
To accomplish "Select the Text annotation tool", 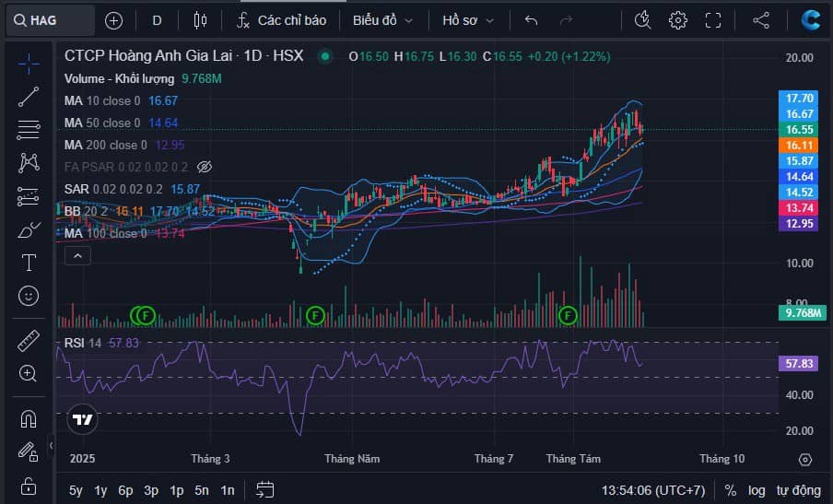I will coord(29,263).
